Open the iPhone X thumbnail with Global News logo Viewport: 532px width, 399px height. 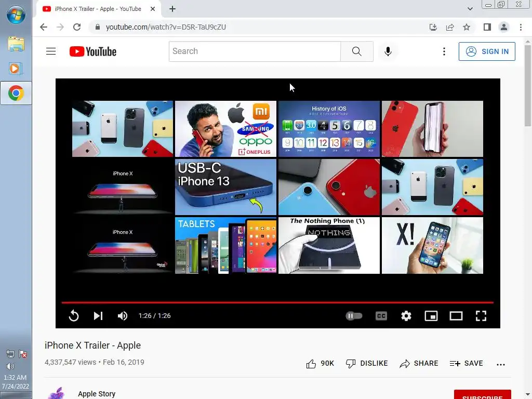(x=123, y=245)
